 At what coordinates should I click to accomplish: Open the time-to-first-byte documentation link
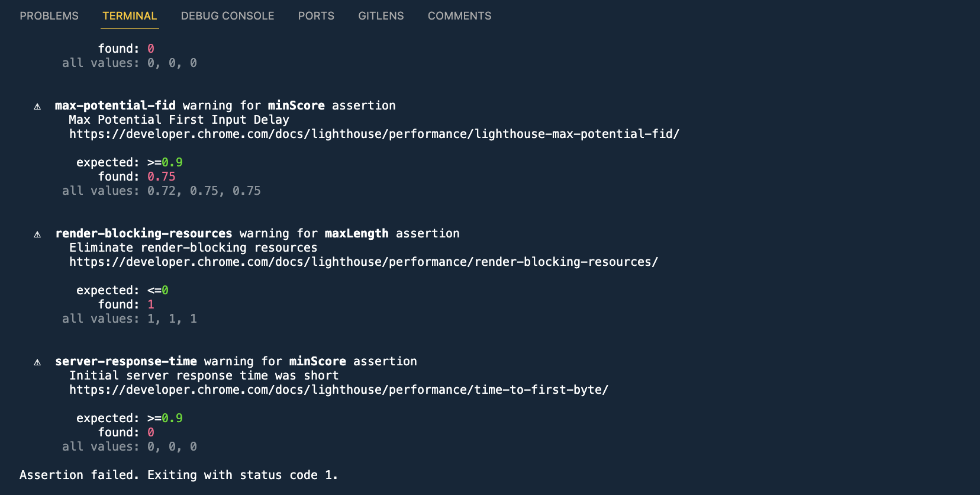339,390
